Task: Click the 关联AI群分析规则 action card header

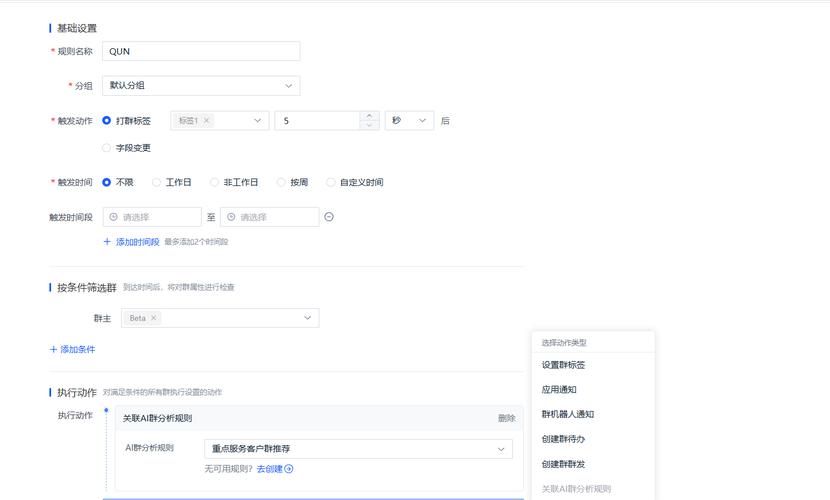Action: tap(319, 418)
